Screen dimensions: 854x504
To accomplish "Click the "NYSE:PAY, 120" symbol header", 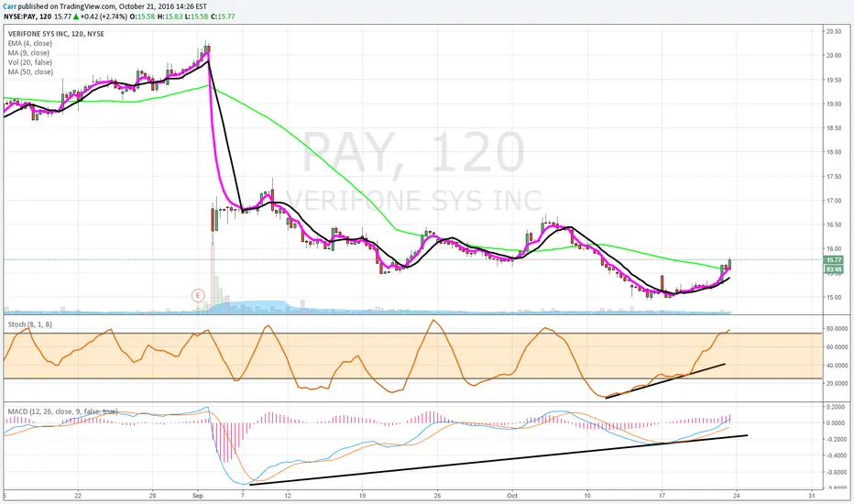I will pyautogui.click(x=27, y=16).
